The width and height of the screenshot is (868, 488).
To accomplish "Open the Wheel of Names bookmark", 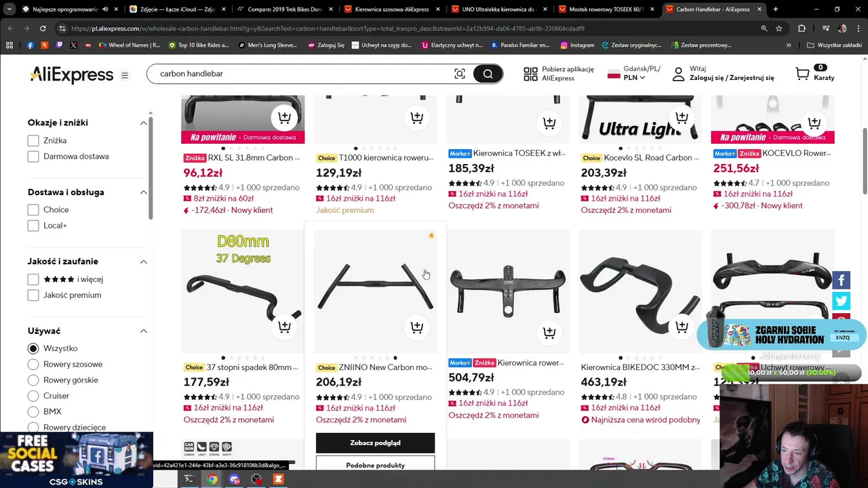I will click(x=130, y=45).
